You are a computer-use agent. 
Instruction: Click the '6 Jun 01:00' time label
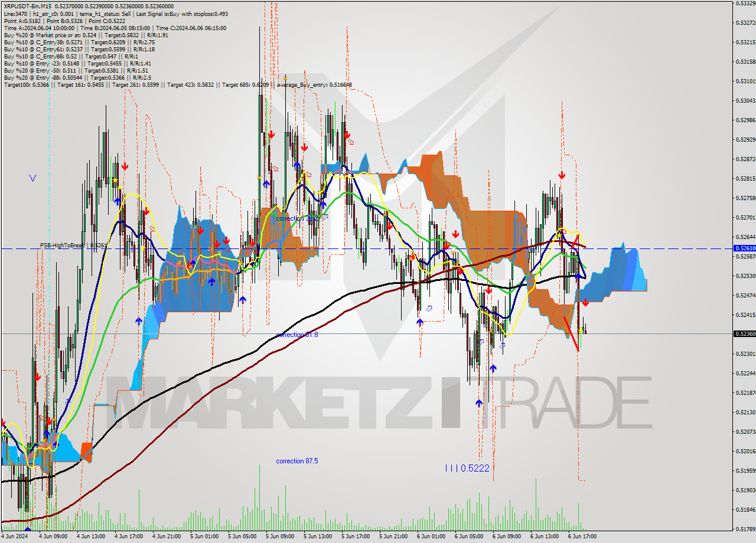tap(430, 537)
